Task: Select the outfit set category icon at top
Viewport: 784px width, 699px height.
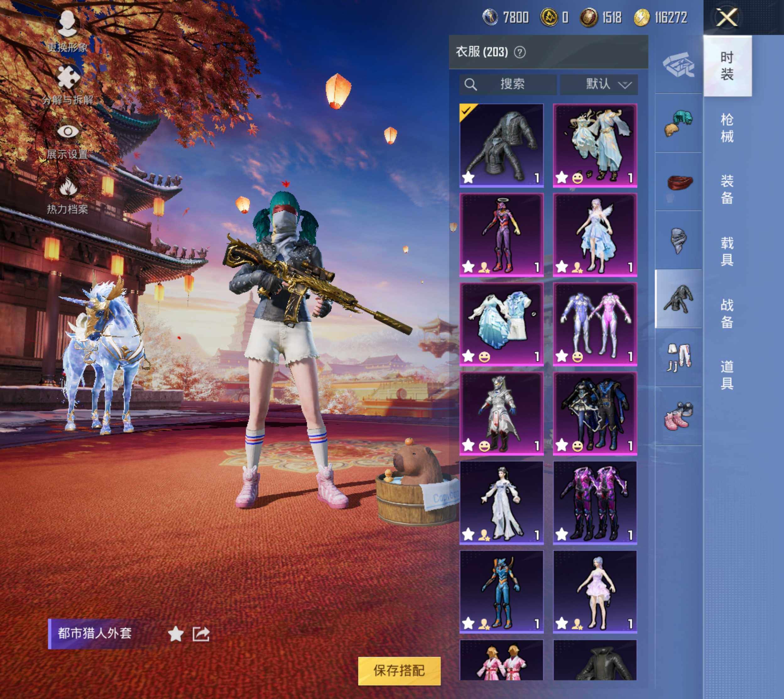Action: [x=678, y=65]
